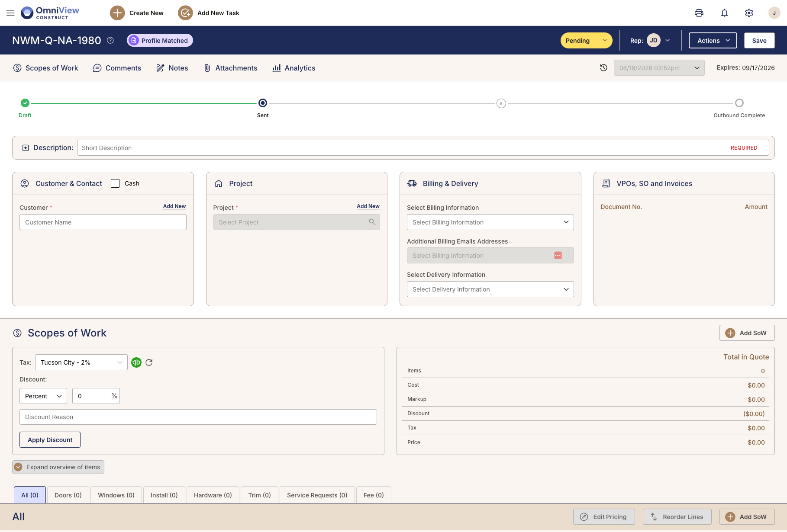Open the Tax rate dropdown
787x532 pixels.
click(81, 362)
